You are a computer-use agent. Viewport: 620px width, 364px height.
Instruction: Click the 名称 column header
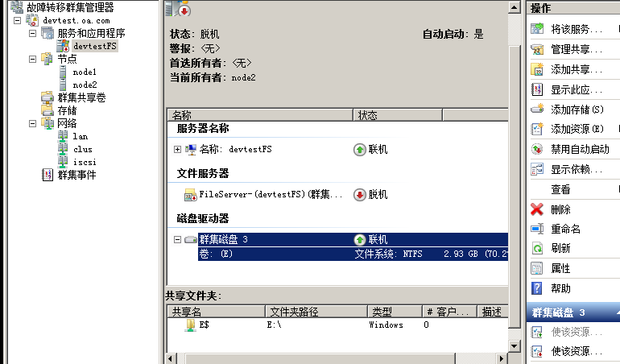click(x=260, y=115)
